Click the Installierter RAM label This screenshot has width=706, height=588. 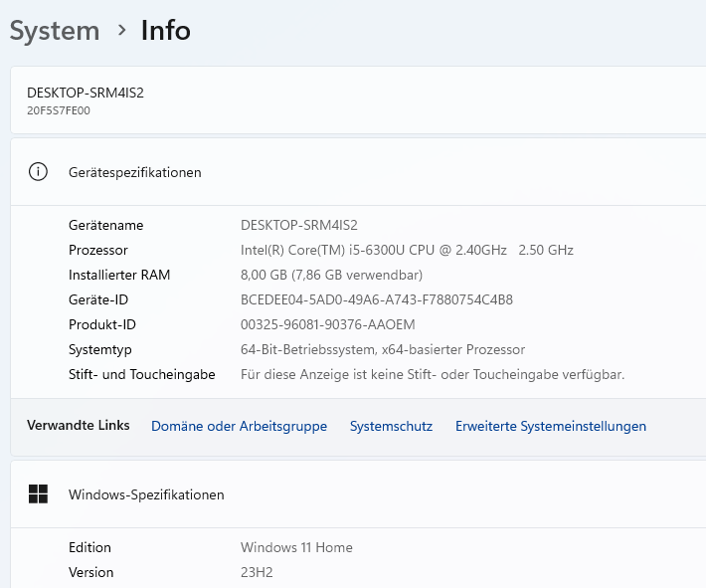[119, 275]
